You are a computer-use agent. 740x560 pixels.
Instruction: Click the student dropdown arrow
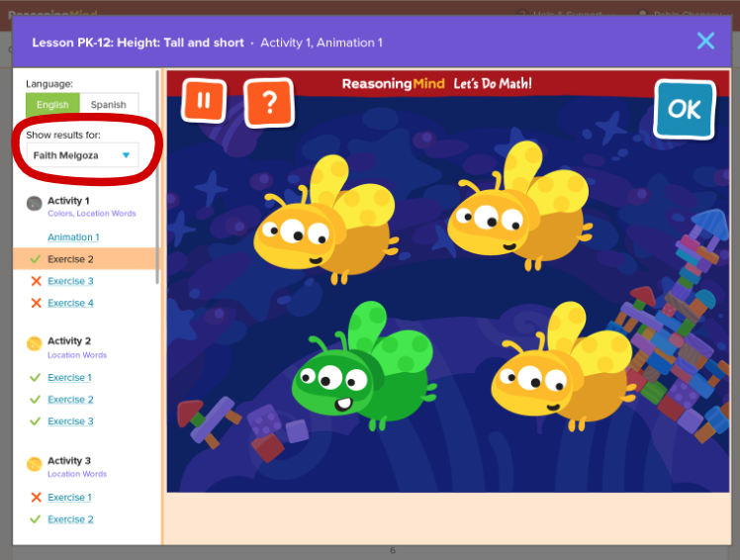126,155
